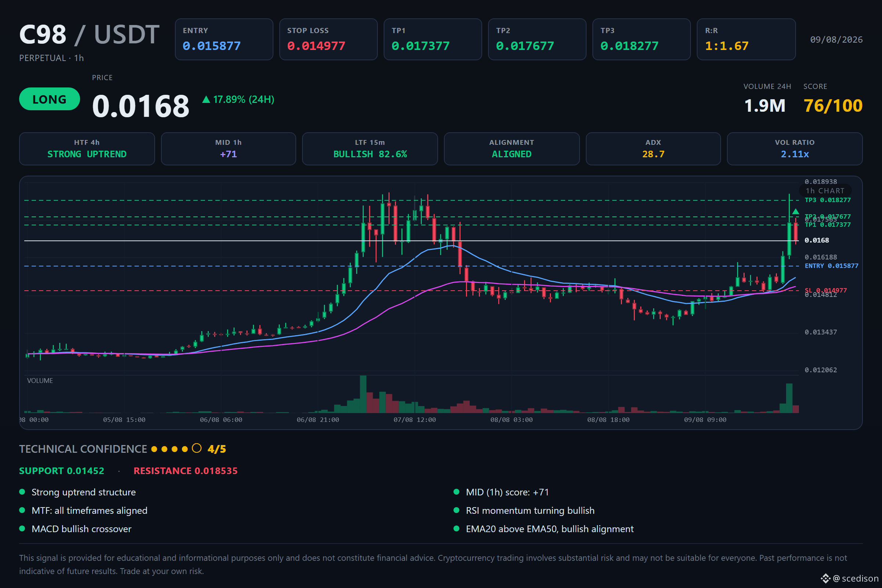Click the date 09/08/2026
The image size is (882, 588).
click(836, 40)
